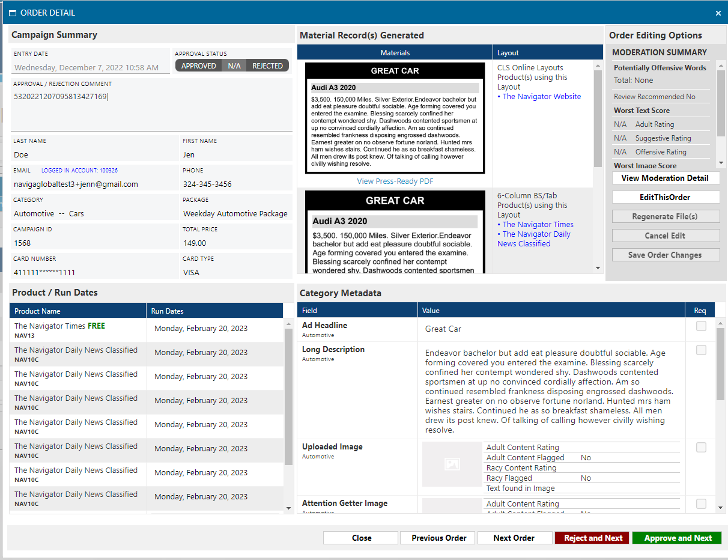The width and height of the screenshot is (728, 560).
Task: Sort by the Product Name column header
Action: [x=77, y=311]
